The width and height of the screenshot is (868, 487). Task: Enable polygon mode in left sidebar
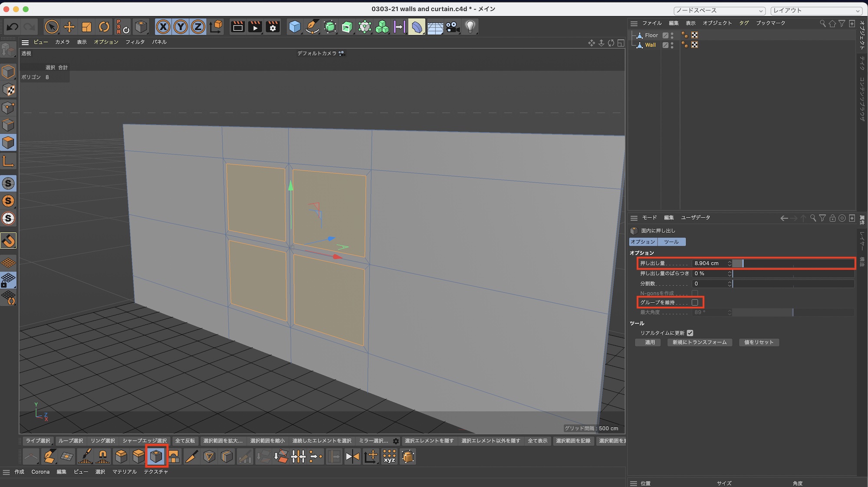[8, 143]
